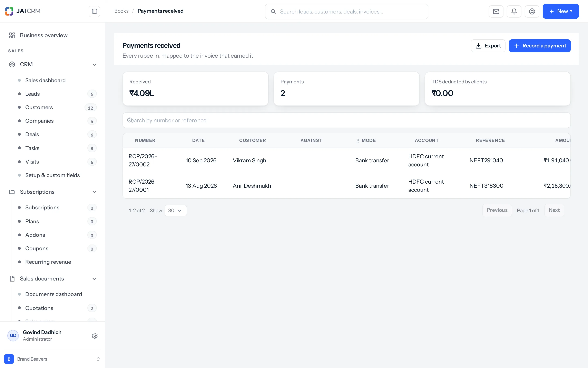Click the Subscriptions folder icon
The width and height of the screenshot is (588, 368).
click(x=12, y=192)
